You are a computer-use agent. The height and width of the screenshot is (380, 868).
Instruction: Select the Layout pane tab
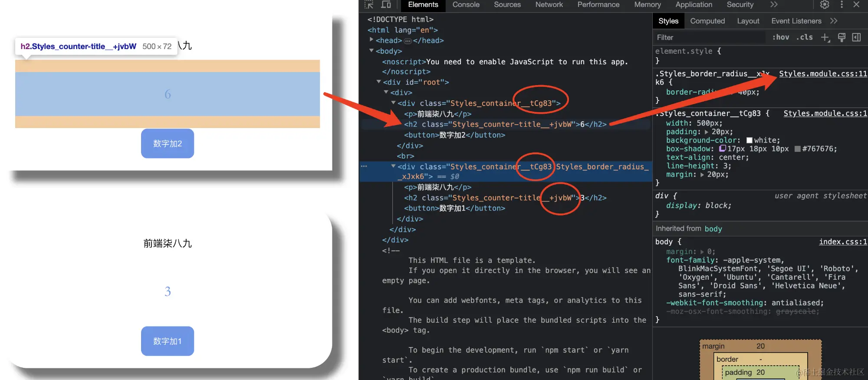pos(748,21)
